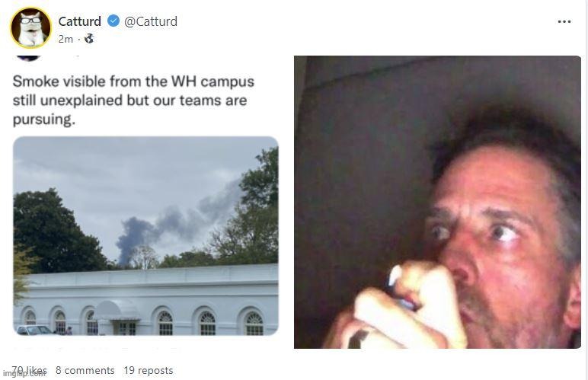Click the 2m post timestamp
Screen dimensions: 588x380
click(65, 38)
